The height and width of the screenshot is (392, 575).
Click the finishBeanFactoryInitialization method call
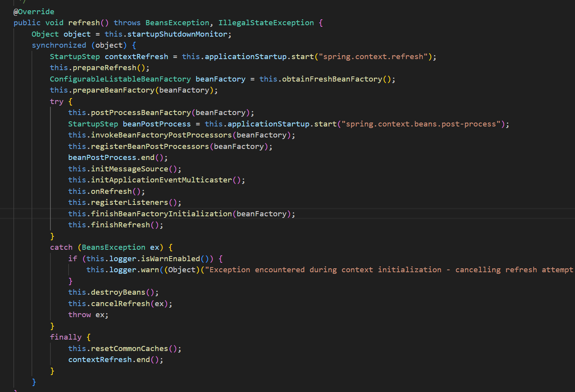(161, 214)
